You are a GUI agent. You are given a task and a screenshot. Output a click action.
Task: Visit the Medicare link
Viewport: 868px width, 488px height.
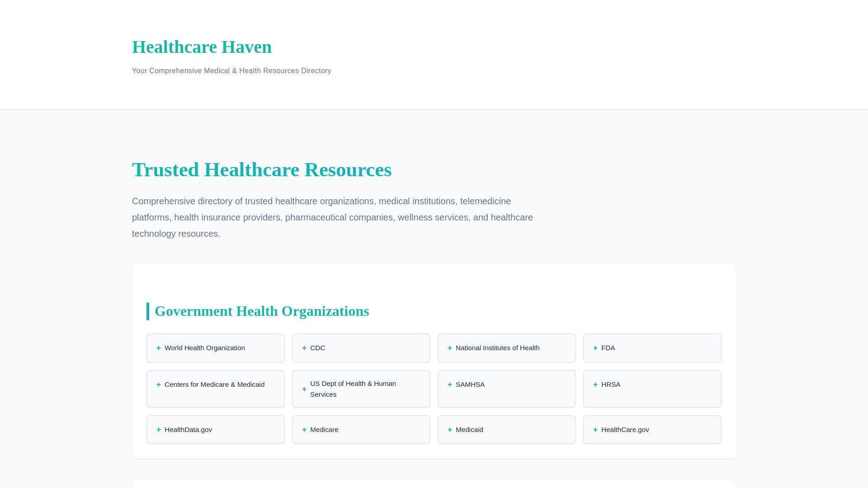[x=361, y=430]
